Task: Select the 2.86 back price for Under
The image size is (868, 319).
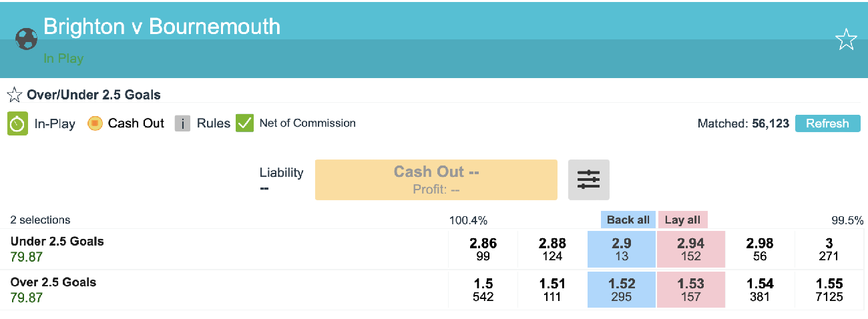Action: [x=483, y=249]
